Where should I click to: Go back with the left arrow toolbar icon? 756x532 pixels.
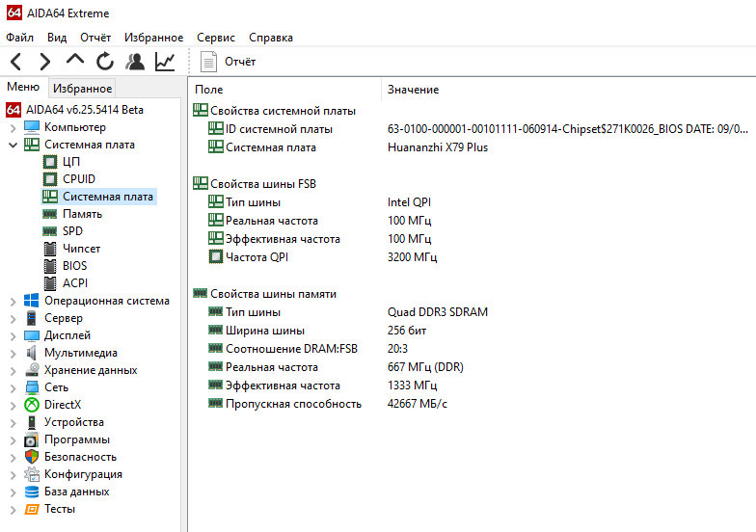[x=15, y=62]
